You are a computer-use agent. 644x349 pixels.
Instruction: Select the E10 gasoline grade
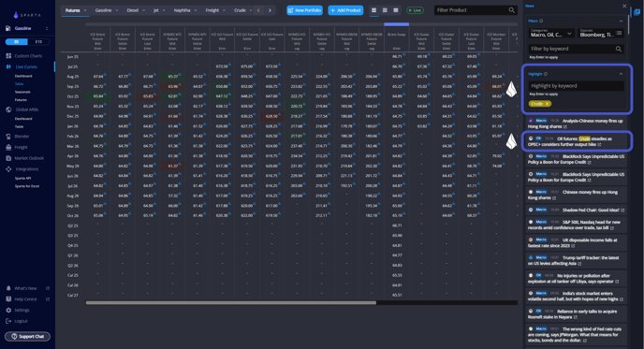38,42
